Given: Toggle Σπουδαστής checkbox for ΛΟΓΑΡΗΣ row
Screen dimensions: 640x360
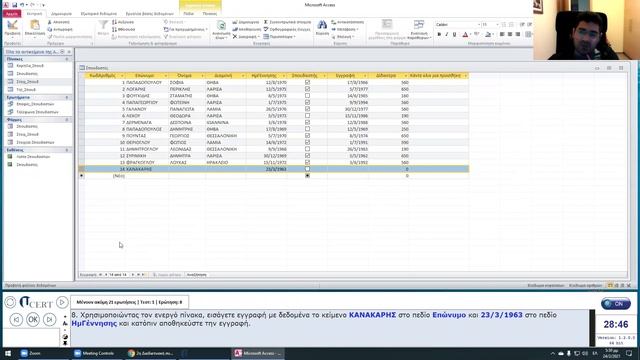Looking at the screenshot, I should pos(307,89).
